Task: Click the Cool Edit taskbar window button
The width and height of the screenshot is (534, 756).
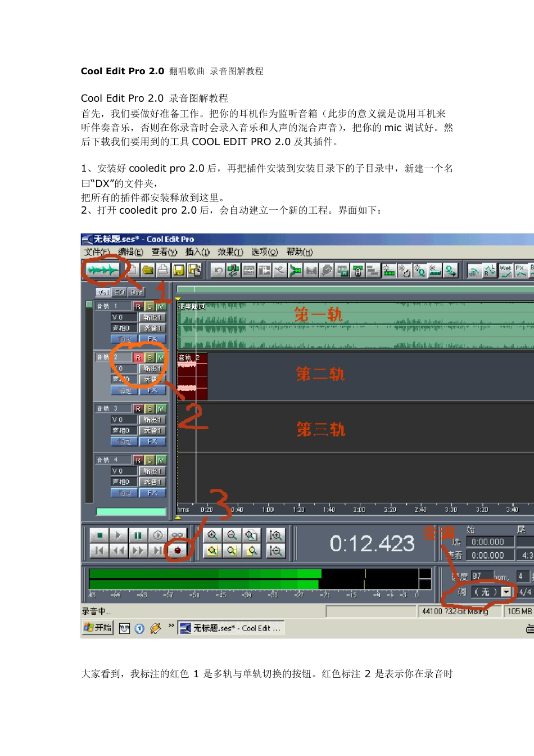Action: pos(231,628)
